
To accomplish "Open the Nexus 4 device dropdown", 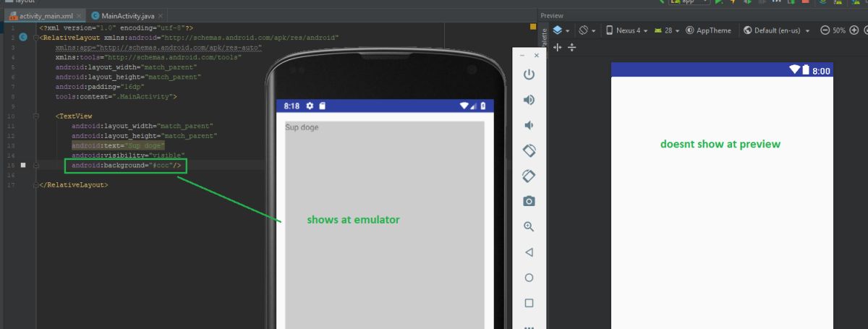I will (x=626, y=30).
